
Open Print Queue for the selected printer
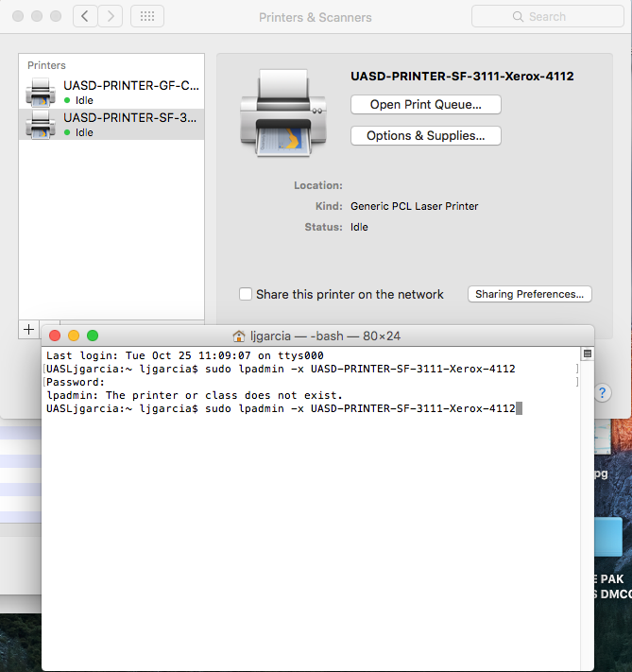click(x=425, y=105)
